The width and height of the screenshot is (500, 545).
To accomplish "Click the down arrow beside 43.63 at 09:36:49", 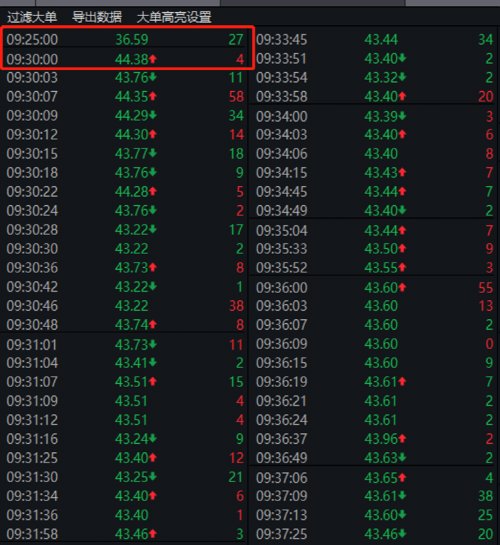I will coord(402,457).
